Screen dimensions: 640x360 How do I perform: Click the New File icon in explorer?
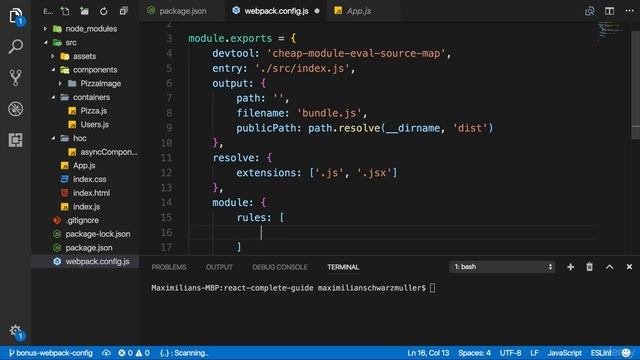click(65, 11)
